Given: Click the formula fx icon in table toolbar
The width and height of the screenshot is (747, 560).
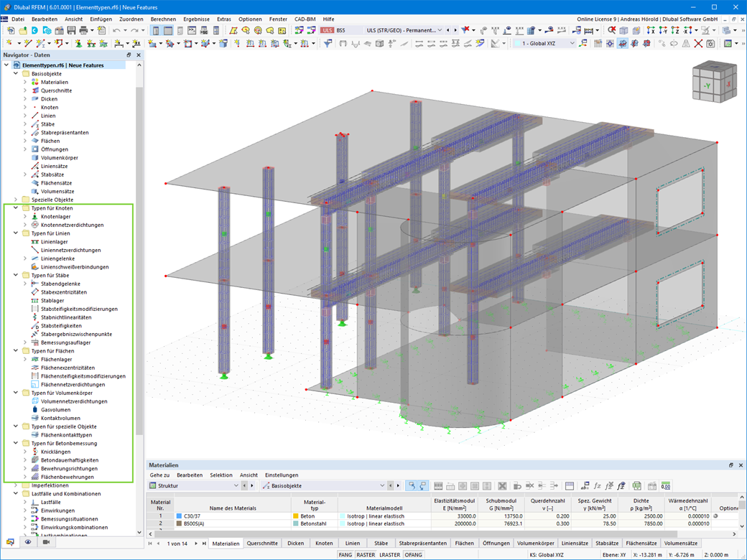Looking at the screenshot, I should tap(597, 486).
